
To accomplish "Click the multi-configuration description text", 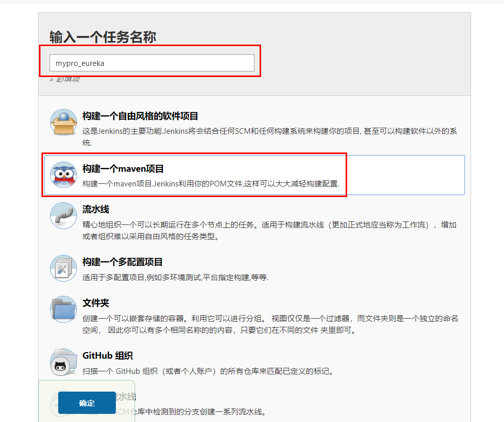I will [175, 277].
